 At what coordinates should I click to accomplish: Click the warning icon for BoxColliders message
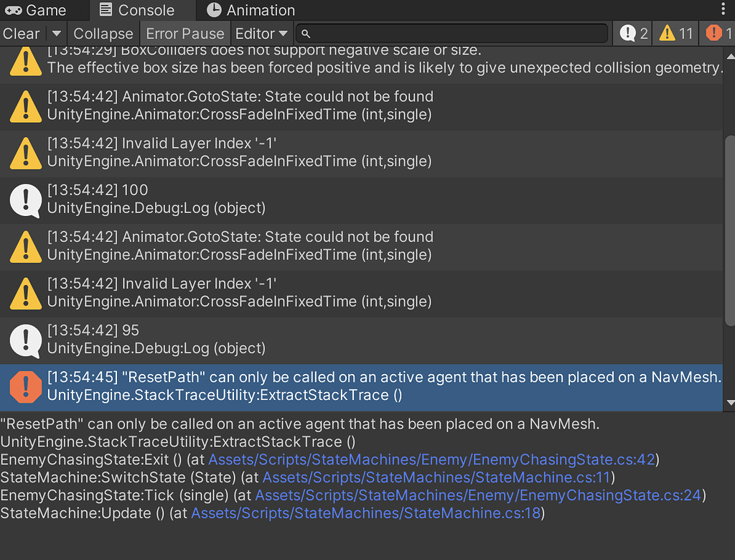click(x=26, y=60)
